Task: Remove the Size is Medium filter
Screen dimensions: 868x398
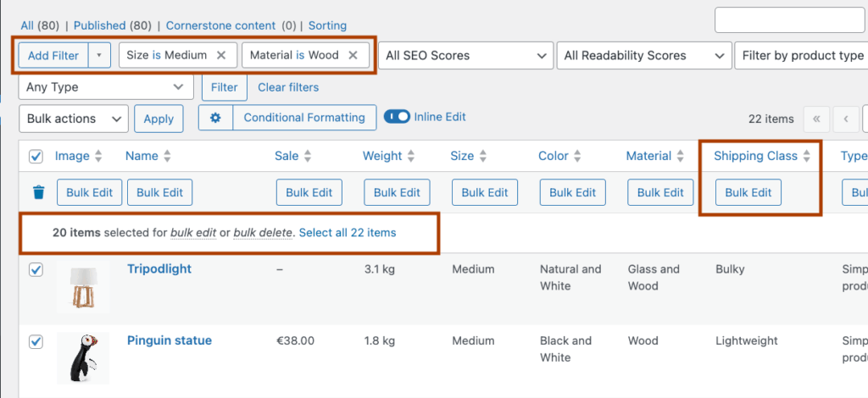Action: click(x=221, y=55)
